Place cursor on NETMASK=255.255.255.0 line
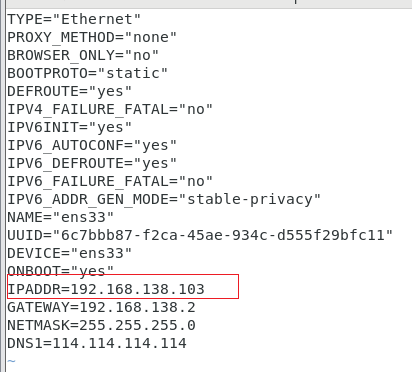Image resolution: width=412 pixels, height=372 pixels. (101, 325)
